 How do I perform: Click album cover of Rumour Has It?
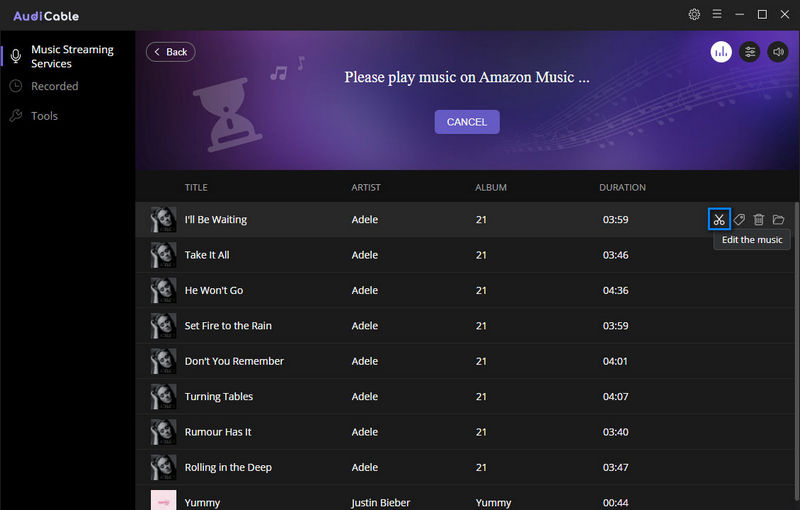(x=163, y=431)
